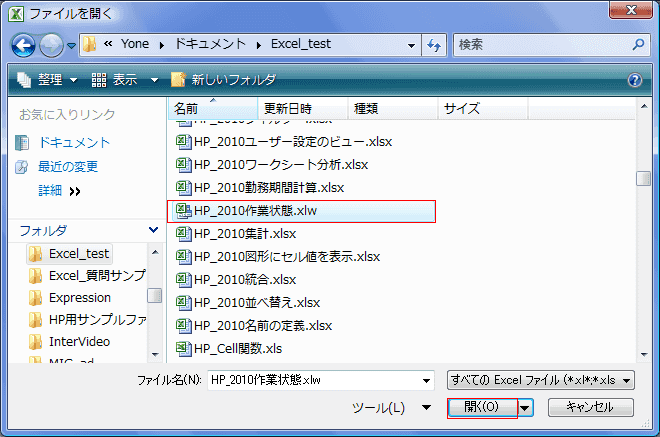This screenshot has height=437, width=660.
Task: Expand 詳細 more links
Action: [59, 191]
